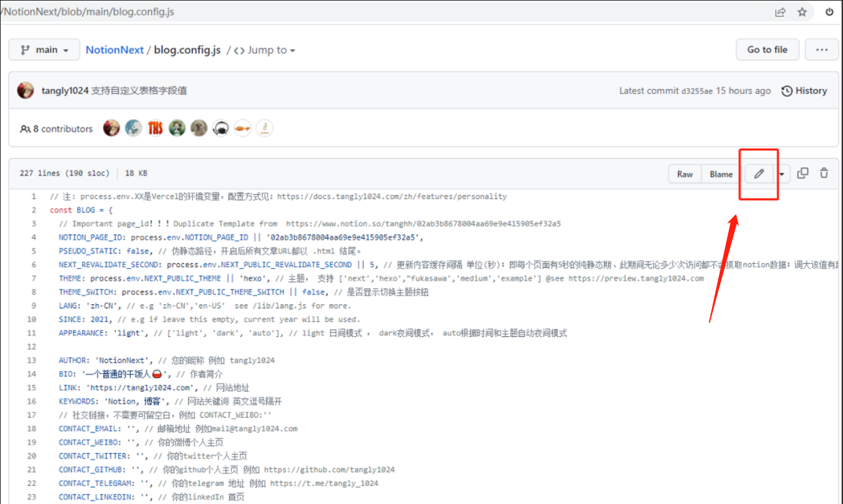Click the 8 contributors label
Image resolution: width=843 pixels, height=504 pixels.
coord(56,129)
